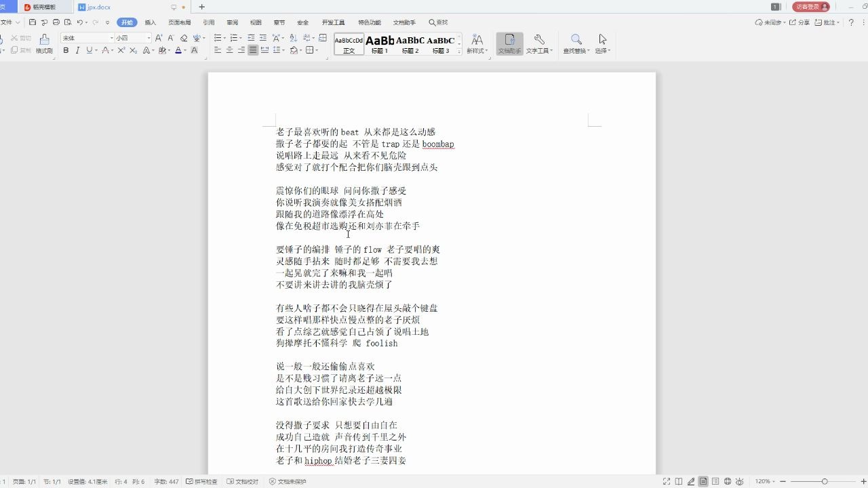Switch to the Review (审阅) tab
This screenshot has width=868, height=488.
pos(233,22)
